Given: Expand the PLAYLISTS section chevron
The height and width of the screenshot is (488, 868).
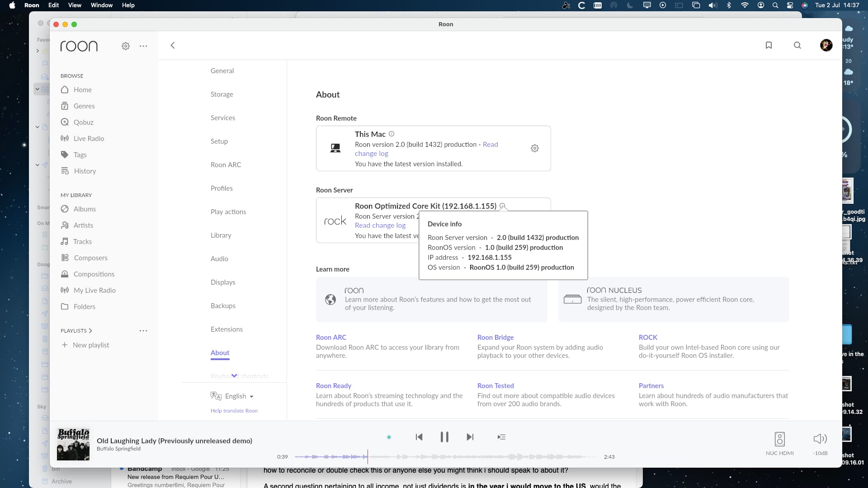Looking at the screenshot, I should pyautogui.click(x=90, y=331).
